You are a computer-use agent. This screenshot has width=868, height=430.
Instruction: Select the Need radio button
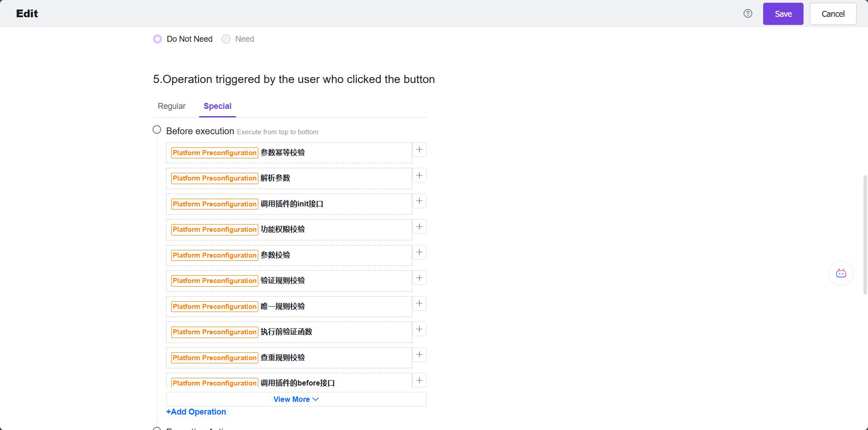pyautogui.click(x=226, y=39)
